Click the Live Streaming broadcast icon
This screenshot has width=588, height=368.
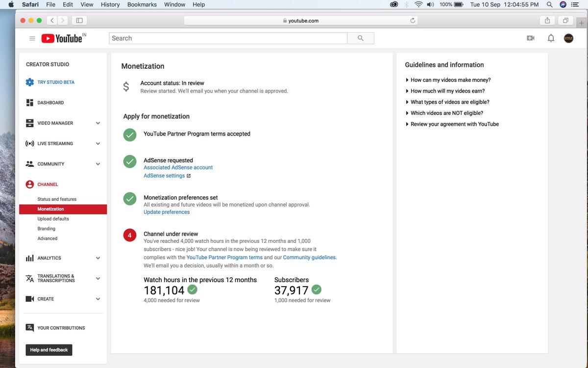[30, 144]
